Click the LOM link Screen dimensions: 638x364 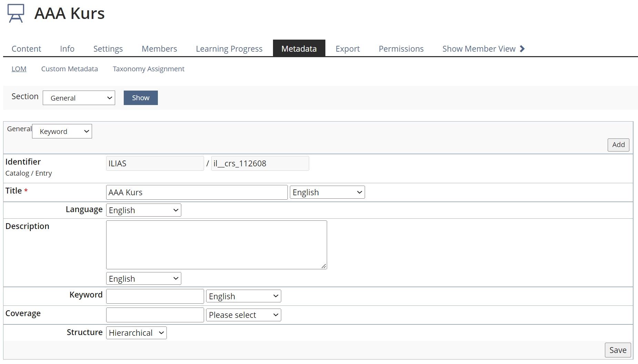coord(19,69)
